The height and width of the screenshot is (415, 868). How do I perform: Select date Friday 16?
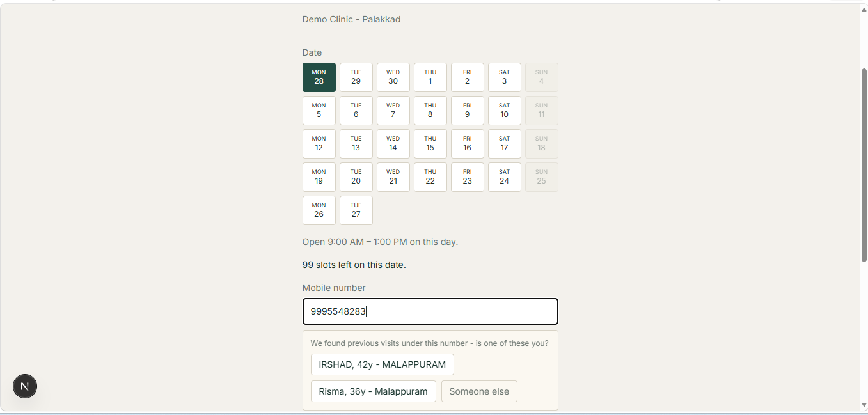point(468,144)
